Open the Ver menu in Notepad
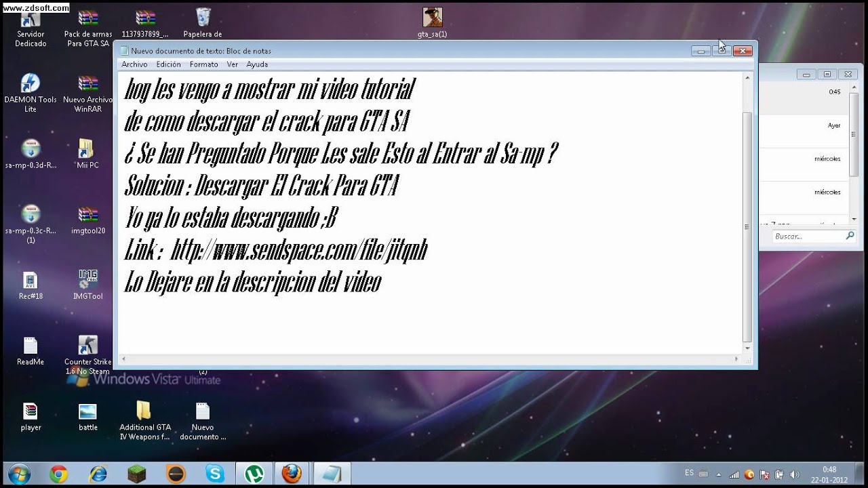The width and height of the screenshot is (868, 488). click(x=233, y=64)
